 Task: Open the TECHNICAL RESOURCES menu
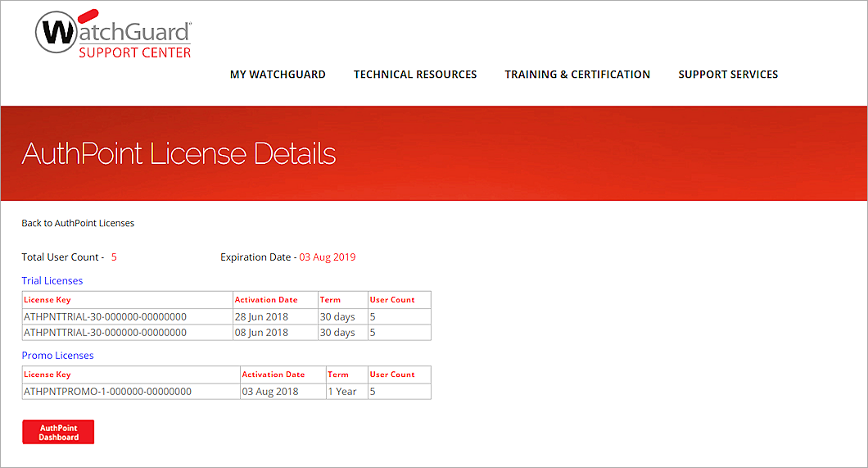coord(415,75)
